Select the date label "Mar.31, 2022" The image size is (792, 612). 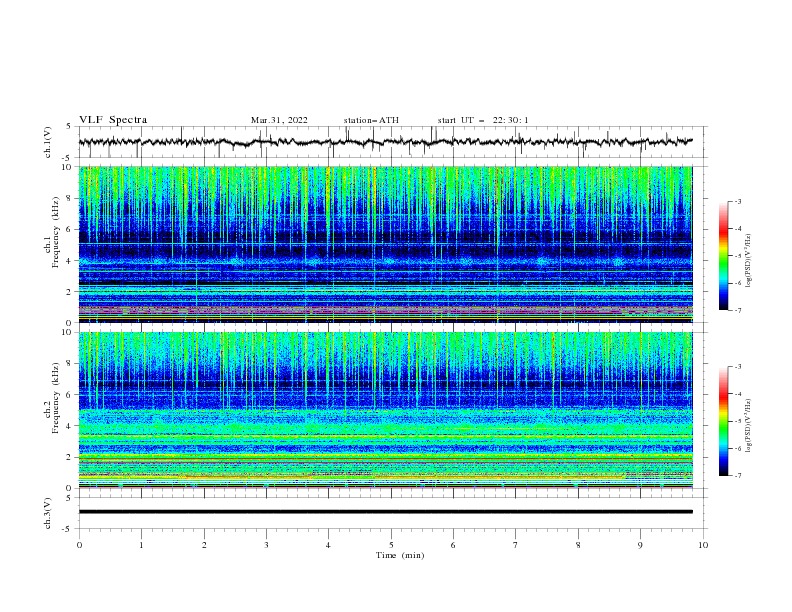[279, 120]
